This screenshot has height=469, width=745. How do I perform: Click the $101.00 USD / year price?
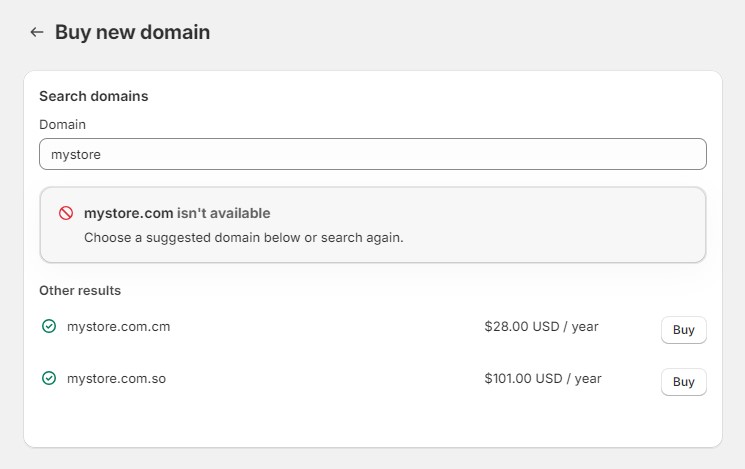pyautogui.click(x=542, y=378)
